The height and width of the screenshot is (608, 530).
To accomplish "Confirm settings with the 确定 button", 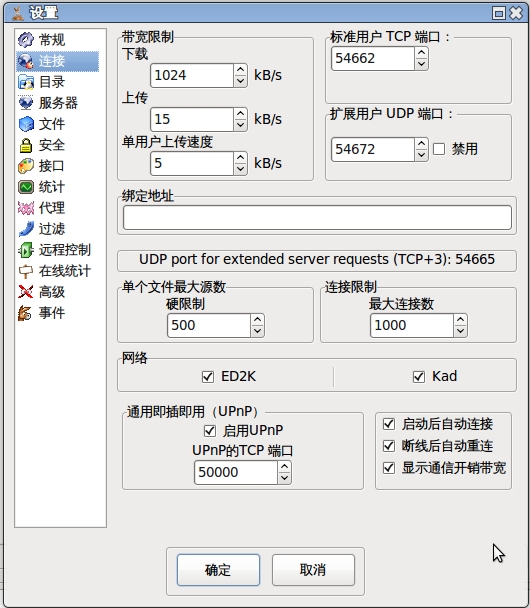I will pyautogui.click(x=218, y=570).
